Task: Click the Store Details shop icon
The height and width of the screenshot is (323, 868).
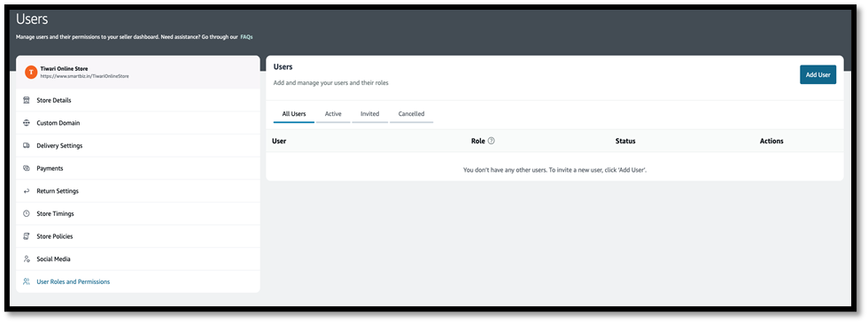Action: pos(26,100)
